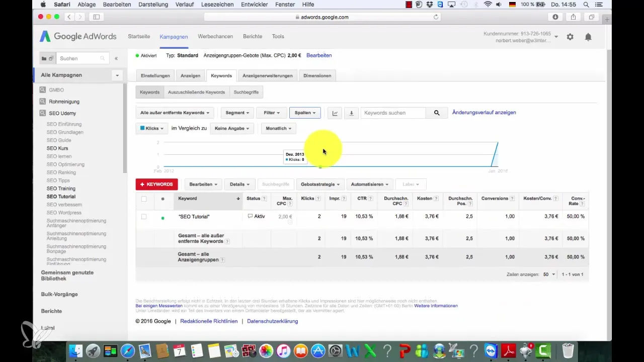Open "Alle außer entfernte Keywords" dropdown
Screen dimensions: 644x362
coord(175,113)
